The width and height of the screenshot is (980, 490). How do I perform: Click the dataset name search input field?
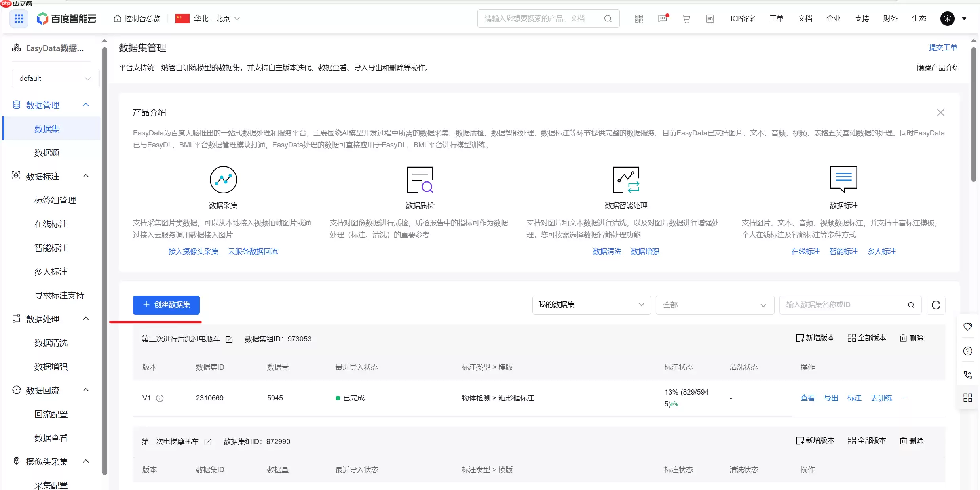(843, 305)
